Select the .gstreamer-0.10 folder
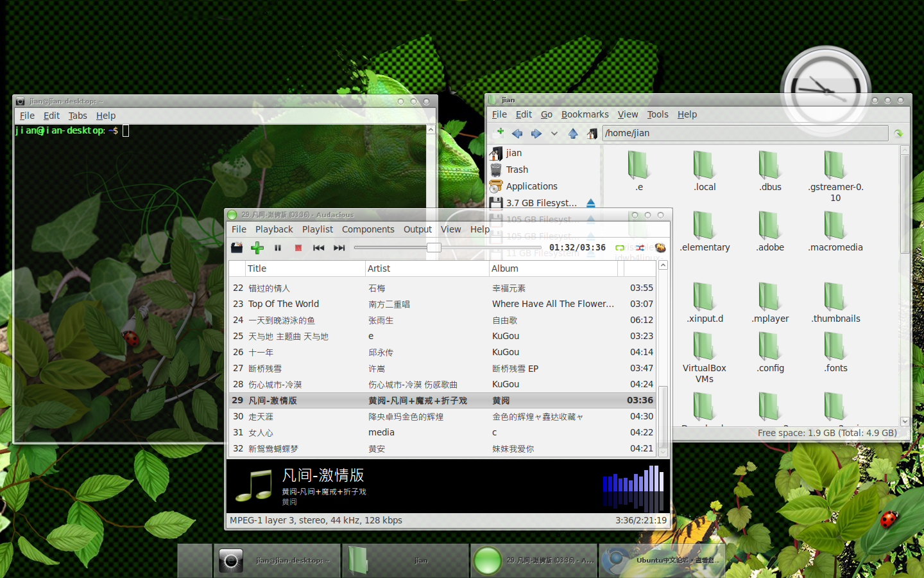 [x=835, y=176]
